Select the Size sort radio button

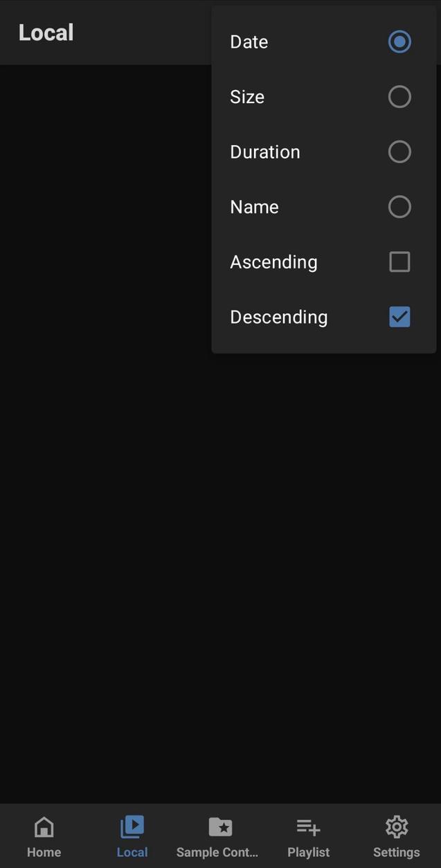pyautogui.click(x=399, y=96)
